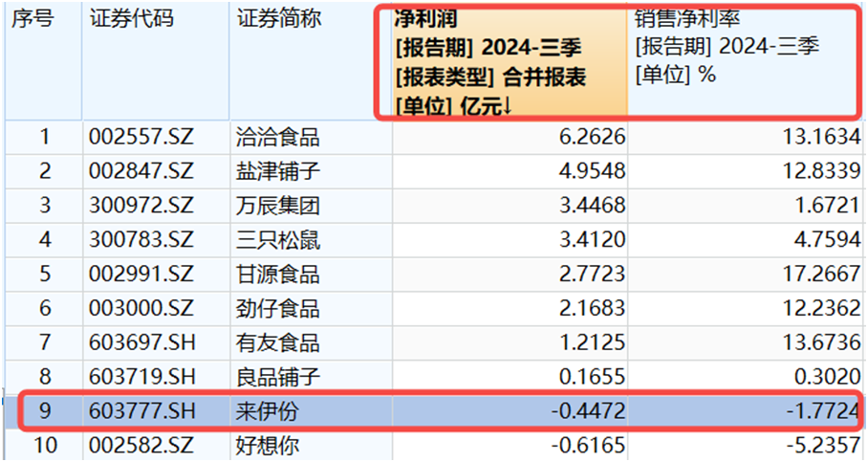The image size is (868, 462).
Task: Click the 销售净利率 column header
Action: coord(746,61)
